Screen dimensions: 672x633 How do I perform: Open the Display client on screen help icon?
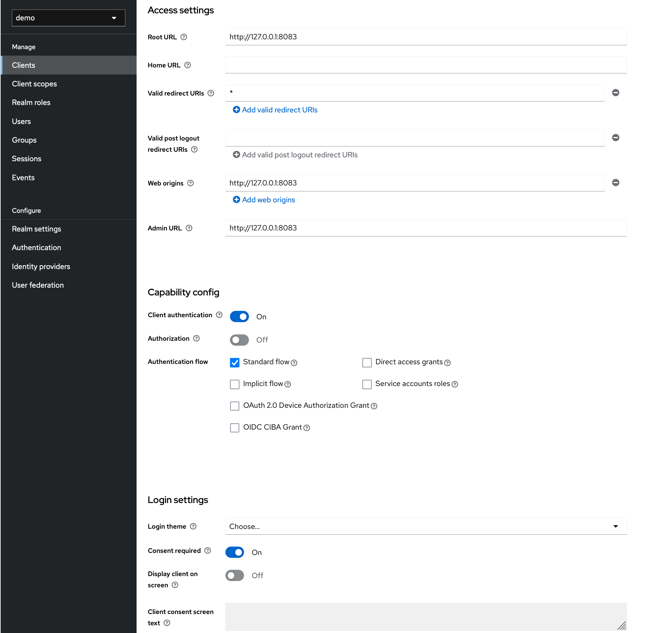click(x=175, y=585)
